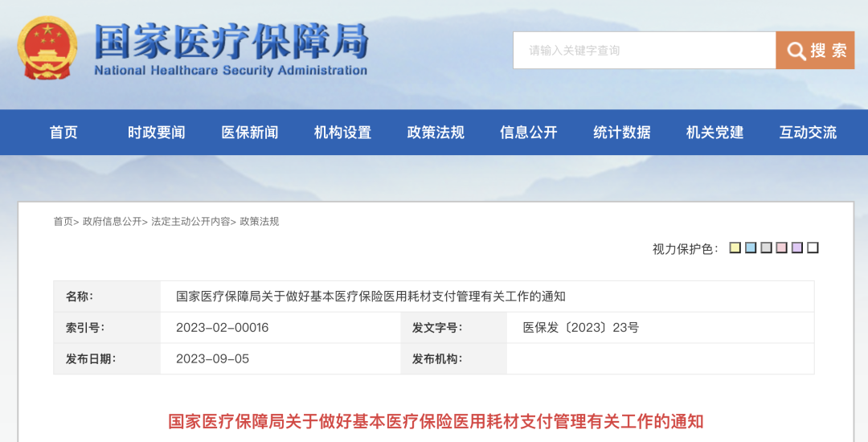Image resolution: width=868 pixels, height=442 pixels.
Task: Click the national emblem logo
Action: [47, 47]
